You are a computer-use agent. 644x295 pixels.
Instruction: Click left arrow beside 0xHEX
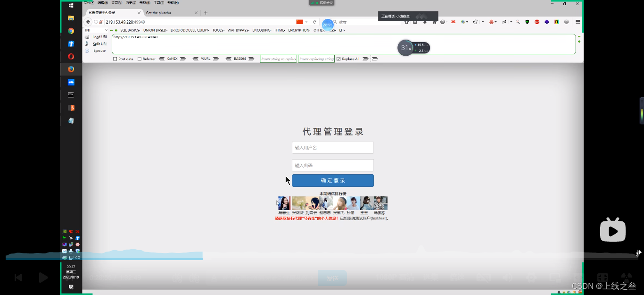(162, 59)
